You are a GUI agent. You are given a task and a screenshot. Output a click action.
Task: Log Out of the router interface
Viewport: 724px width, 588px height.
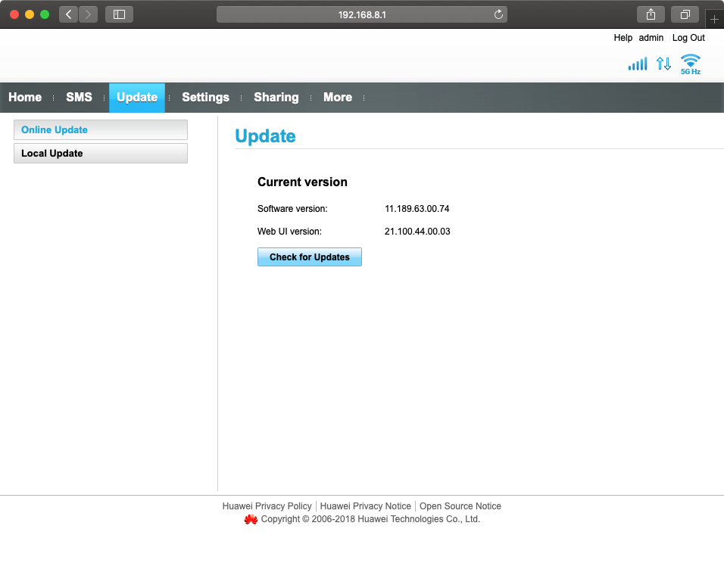(x=688, y=38)
